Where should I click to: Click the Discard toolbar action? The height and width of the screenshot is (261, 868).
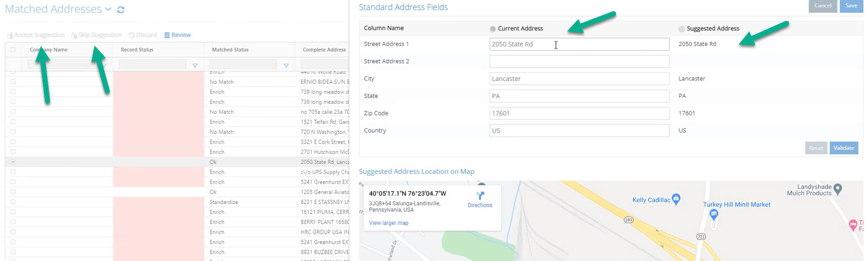tap(143, 35)
